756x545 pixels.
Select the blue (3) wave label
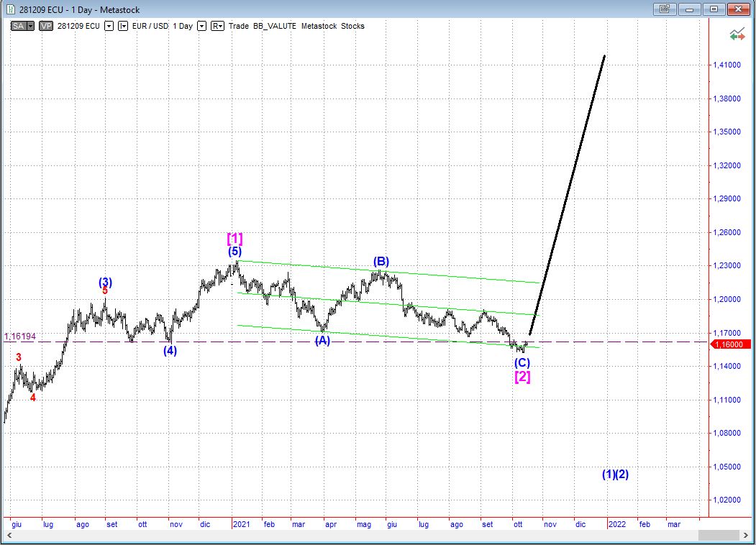pos(106,282)
